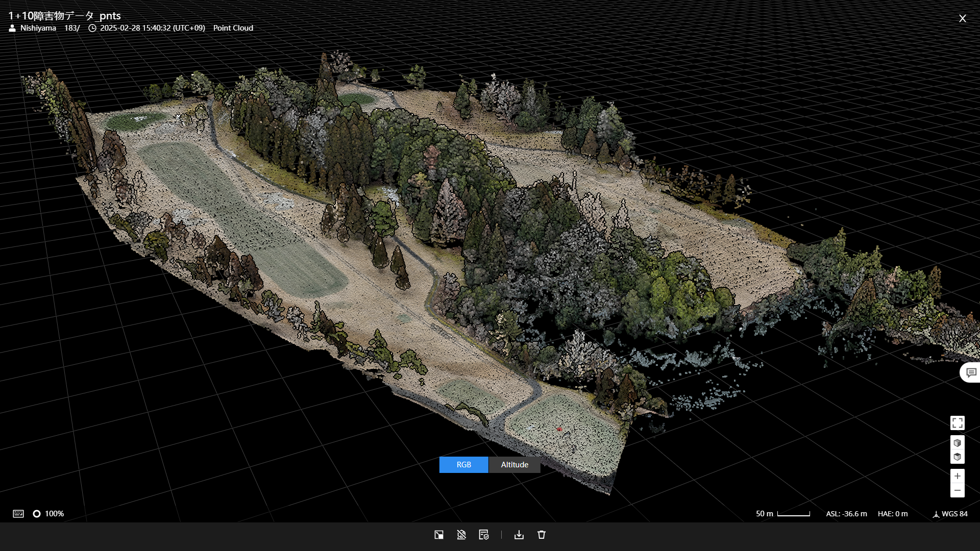Download the point cloud data
The height and width of the screenshot is (551, 980).
pos(519,535)
